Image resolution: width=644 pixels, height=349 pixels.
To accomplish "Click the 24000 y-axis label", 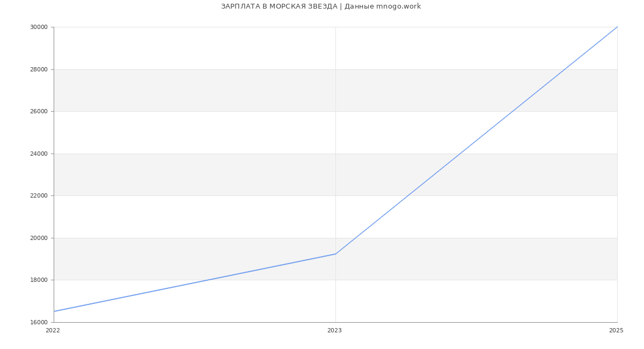I will 39,154.
